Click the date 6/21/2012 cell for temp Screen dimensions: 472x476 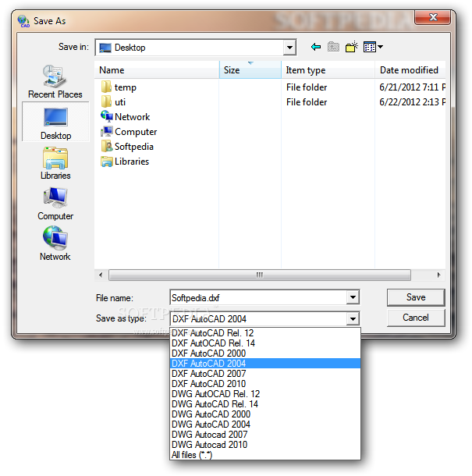pos(412,87)
